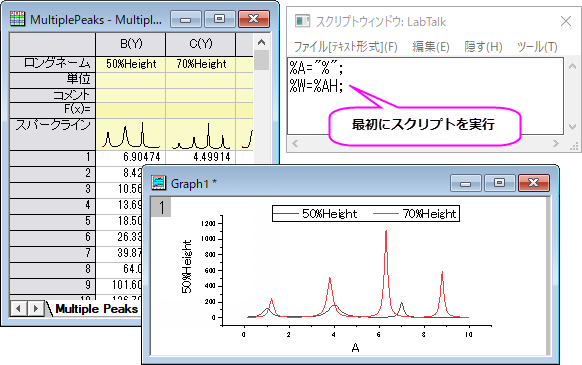582x365 pixels.
Task: Click 50%Height legend entry in graph
Action: pyautogui.click(x=315, y=214)
